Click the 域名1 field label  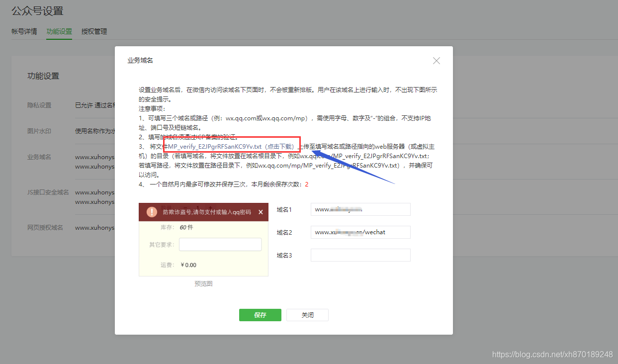284,210
